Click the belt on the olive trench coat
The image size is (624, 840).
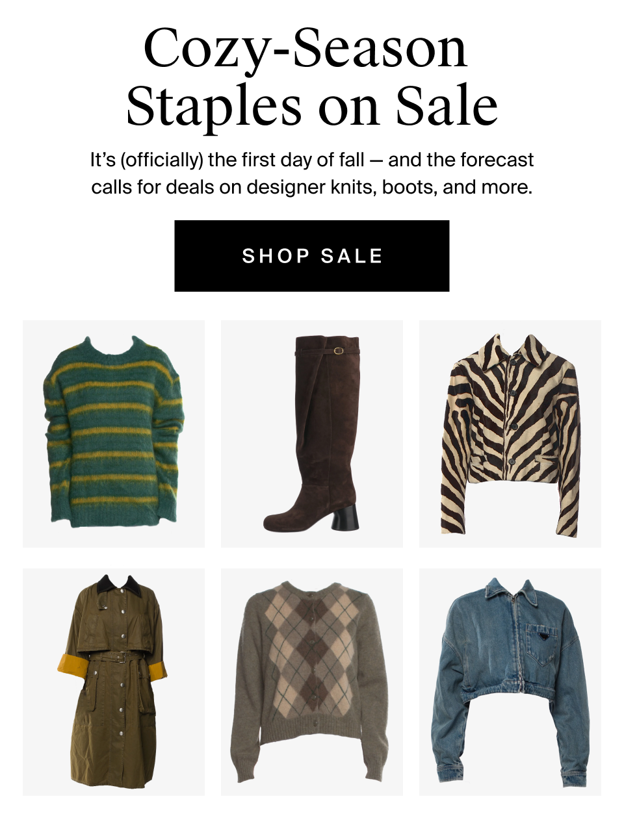coord(116,659)
